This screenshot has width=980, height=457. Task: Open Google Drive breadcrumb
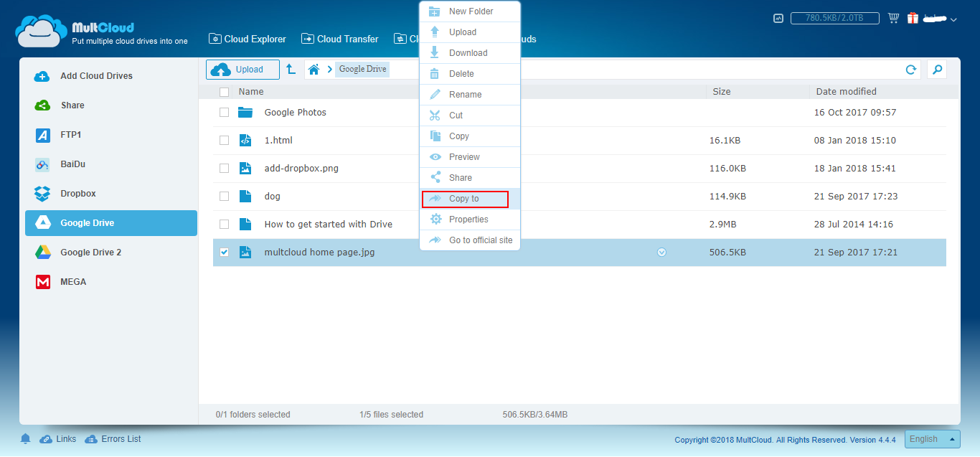pos(362,70)
